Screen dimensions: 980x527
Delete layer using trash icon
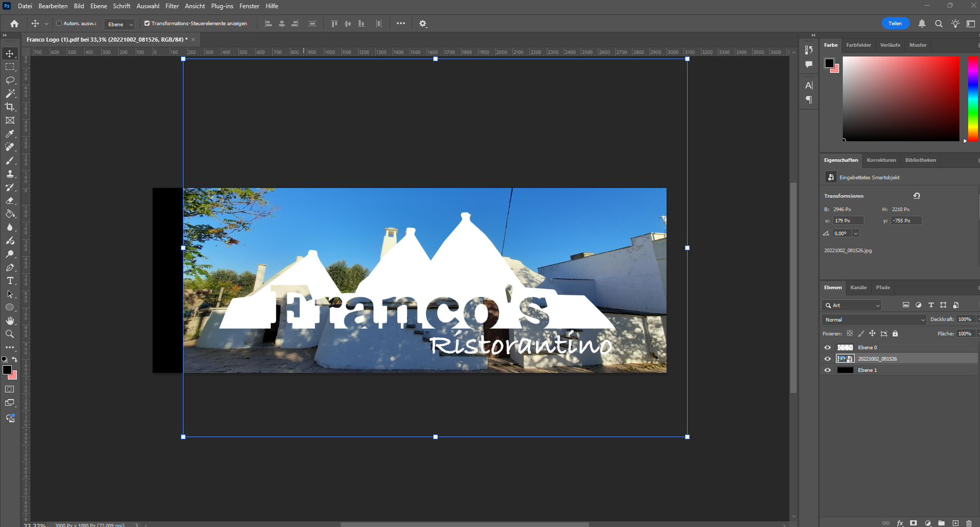[969, 523]
